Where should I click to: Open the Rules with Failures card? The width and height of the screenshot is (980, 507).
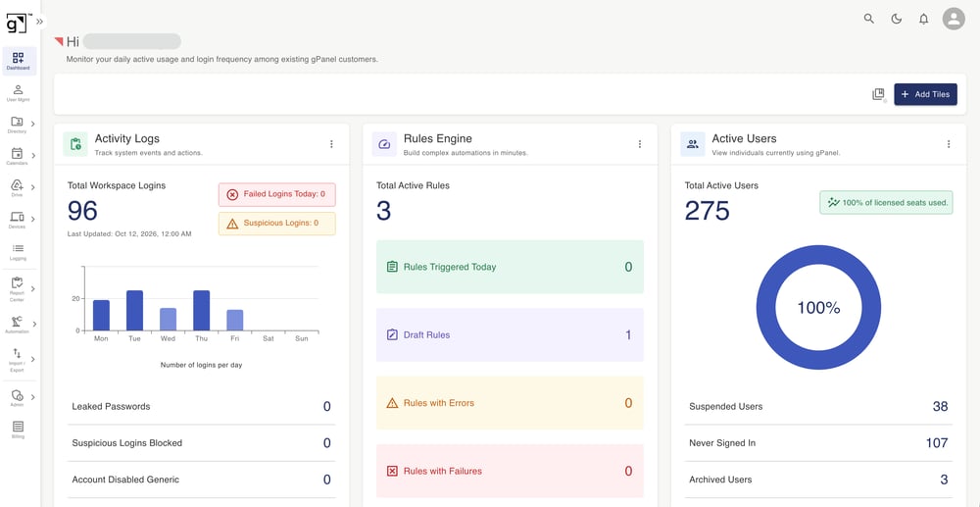coord(510,472)
